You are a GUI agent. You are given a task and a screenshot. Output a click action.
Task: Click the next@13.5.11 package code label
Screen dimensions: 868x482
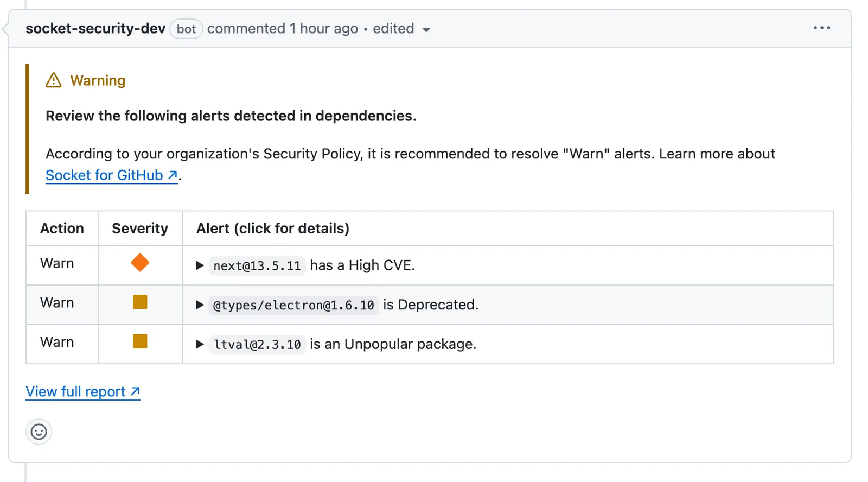257,266
